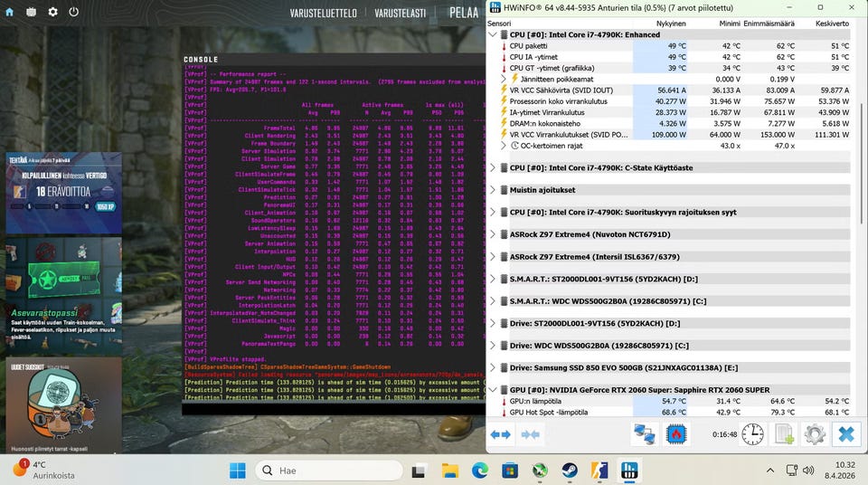Collapse the NVIDIA GeForce RTX 2060 section
Screen dimensions: 868x485
(493, 390)
